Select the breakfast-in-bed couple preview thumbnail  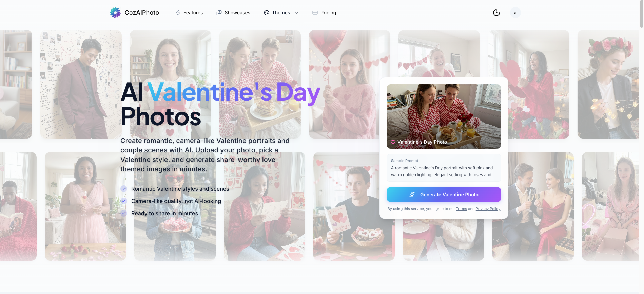click(444, 116)
